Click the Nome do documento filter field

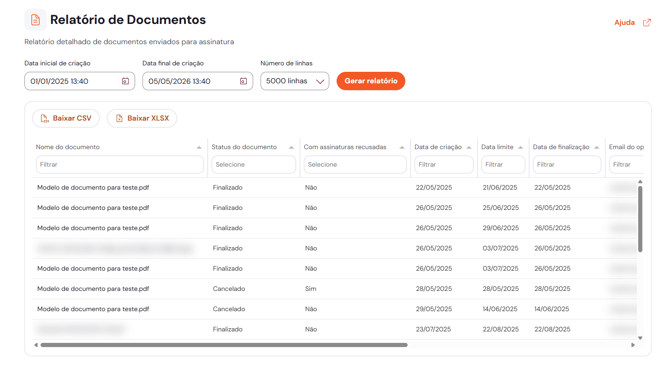(120, 165)
